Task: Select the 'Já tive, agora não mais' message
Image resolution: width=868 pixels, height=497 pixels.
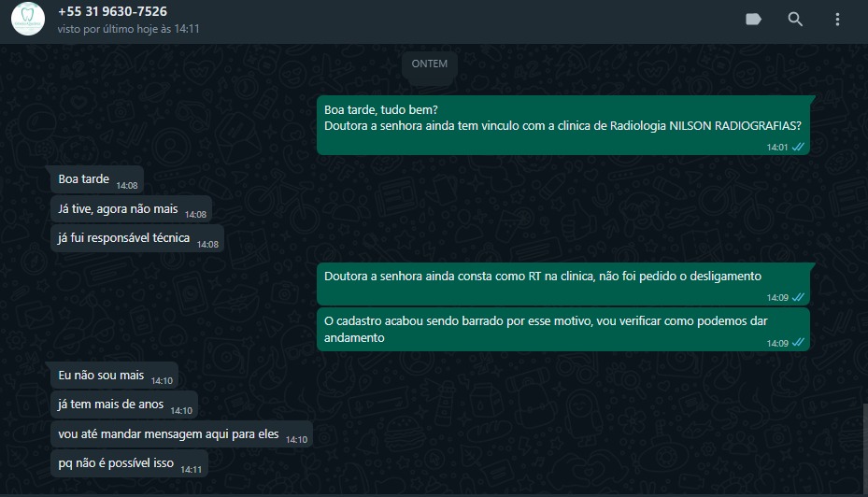Action: tap(131, 209)
